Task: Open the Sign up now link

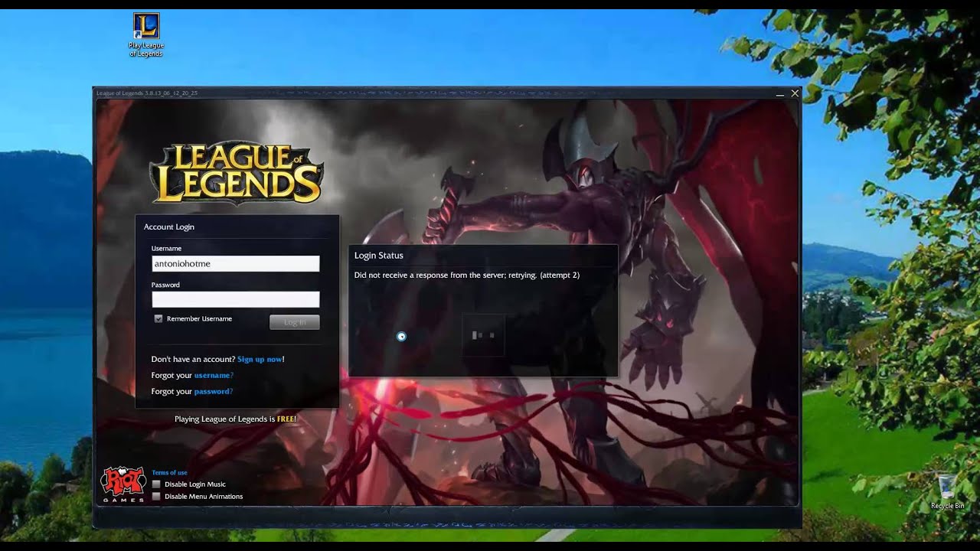Action: pyautogui.click(x=260, y=359)
